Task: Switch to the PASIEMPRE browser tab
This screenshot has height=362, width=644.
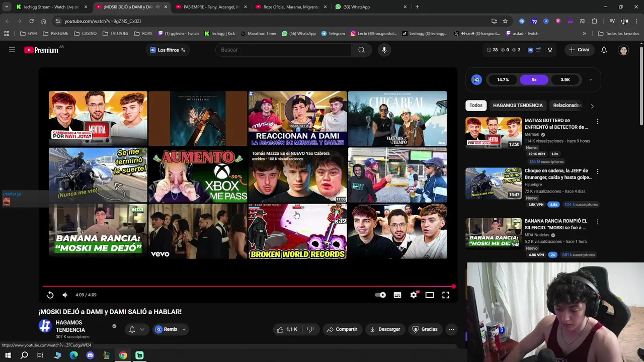Action: [x=211, y=7]
